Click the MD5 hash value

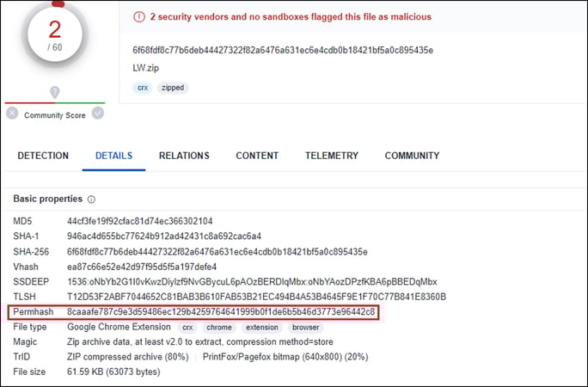point(140,222)
